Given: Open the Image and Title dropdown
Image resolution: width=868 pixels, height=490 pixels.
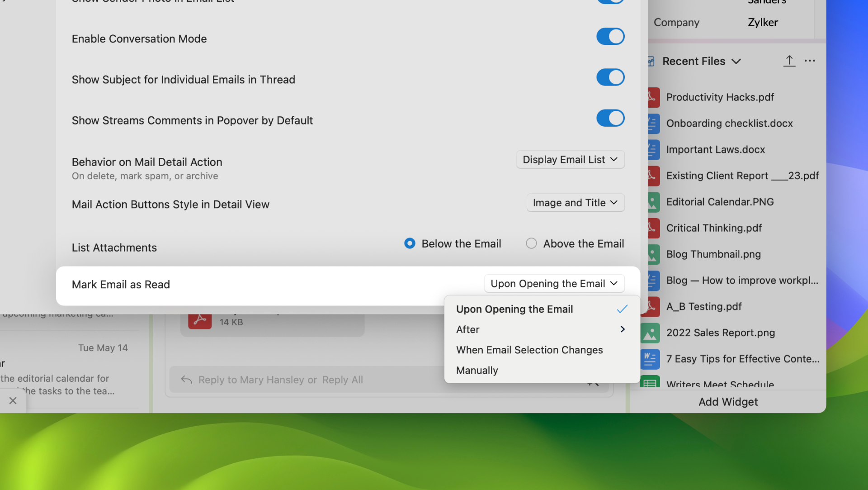Looking at the screenshot, I should pos(575,203).
